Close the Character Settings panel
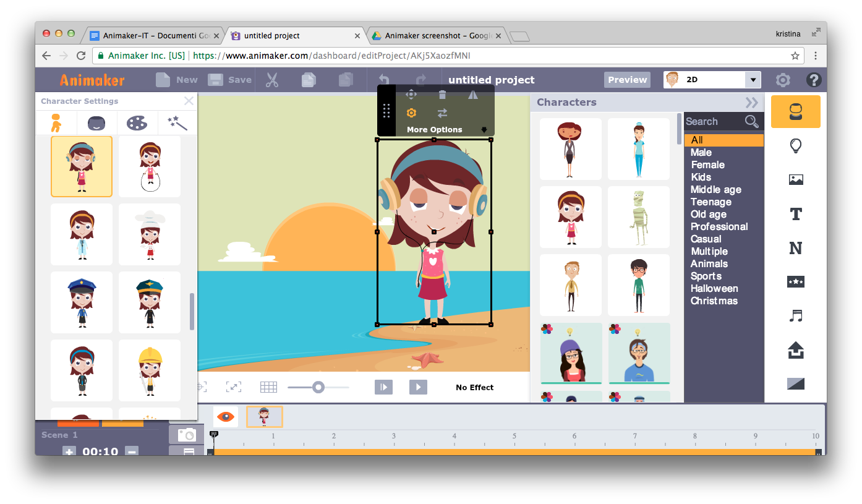862x504 pixels. (x=189, y=101)
